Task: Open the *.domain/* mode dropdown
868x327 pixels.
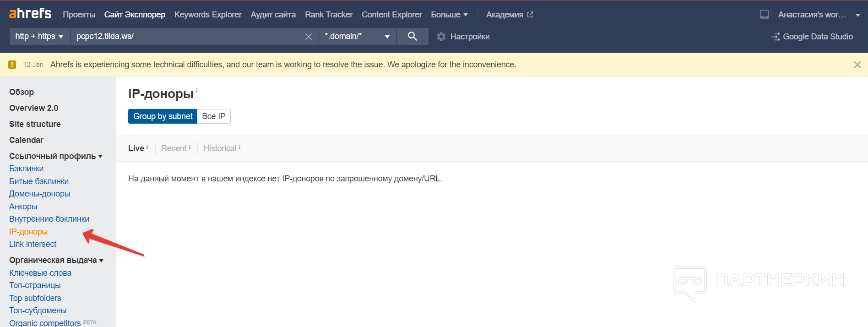Action: (x=358, y=36)
